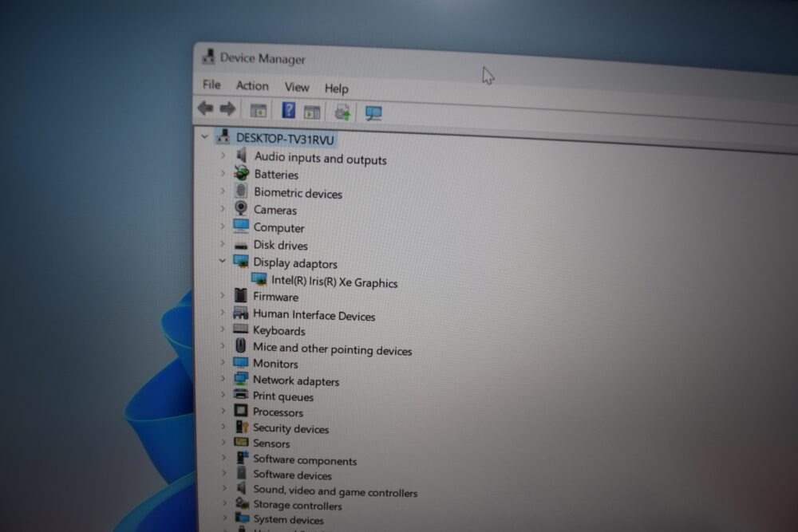Click the Computer category monitor icon
Image resolution: width=798 pixels, height=532 pixels.
[241, 225]
